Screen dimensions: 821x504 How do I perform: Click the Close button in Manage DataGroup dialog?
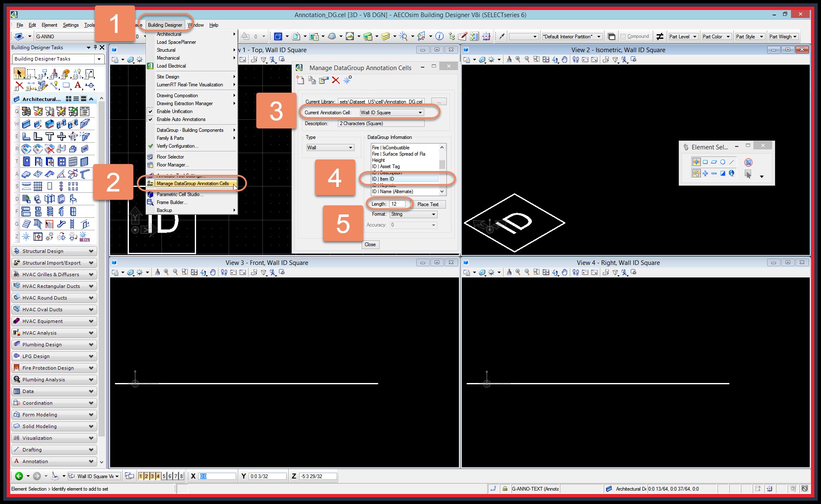pyautogui.click(x=370, y=244)
